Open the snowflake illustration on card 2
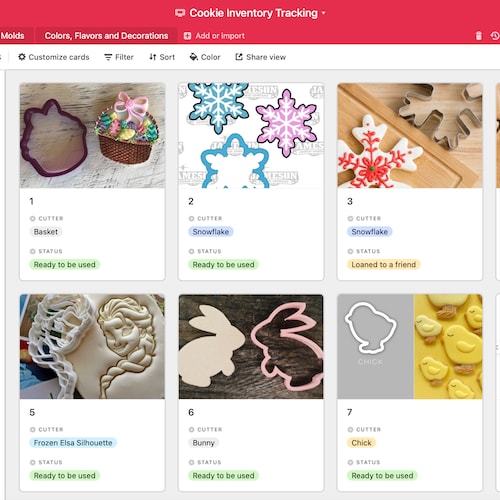The image size is (500, 500). (251, 135)
